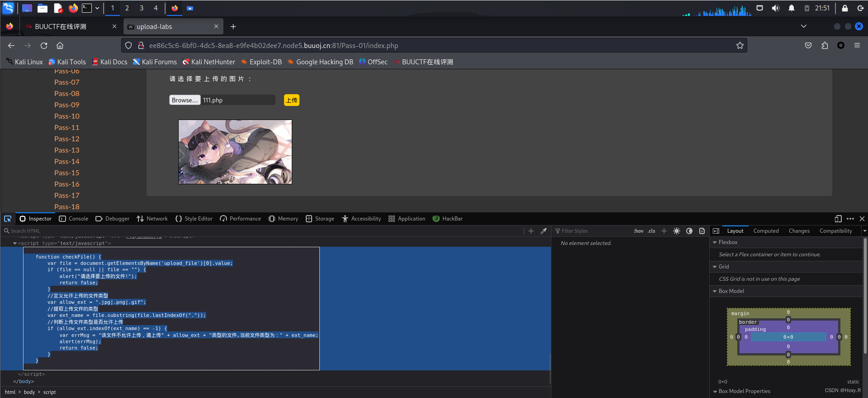
Task: List all tabs dropdown arrow
Action: 804,26
